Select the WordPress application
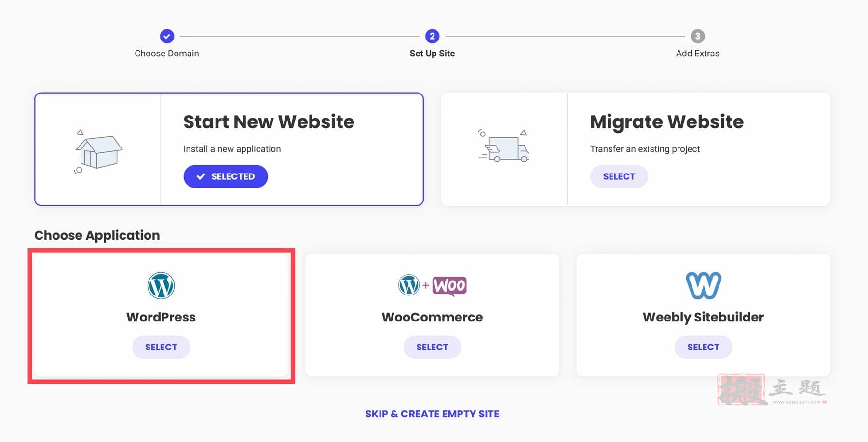This screenshot has width=868, height=442. tap(161, 347)
